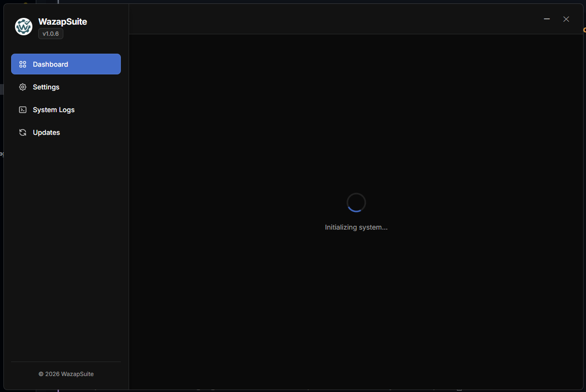
Task: Navigate to System Logs
Action: pyautogui.click(x=53, y=110)
